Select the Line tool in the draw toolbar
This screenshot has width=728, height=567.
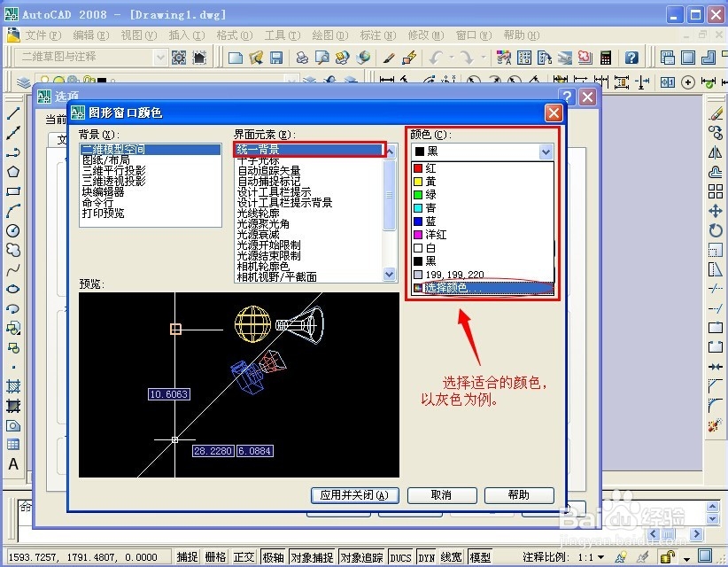13,113
